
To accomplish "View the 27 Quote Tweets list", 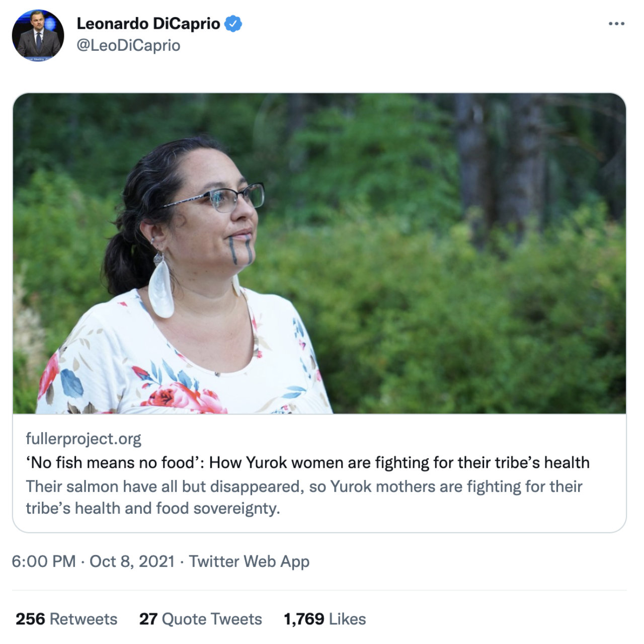I will click(x=201, y=619).
